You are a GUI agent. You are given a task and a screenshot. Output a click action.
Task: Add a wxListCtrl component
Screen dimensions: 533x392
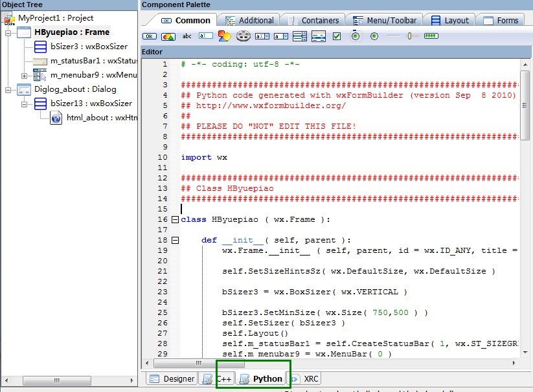click(x=319, y=36)
